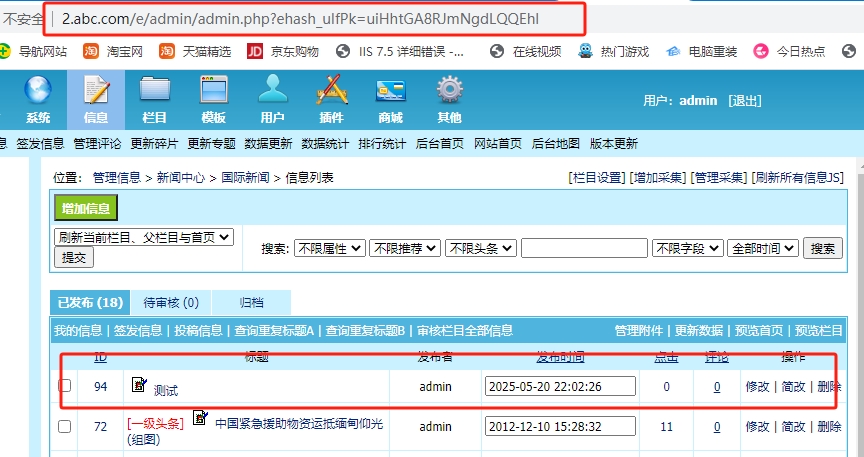Expand the 不限属性 dropdown
The height and width of the screenshot is (457, 864).
point(329,248)
